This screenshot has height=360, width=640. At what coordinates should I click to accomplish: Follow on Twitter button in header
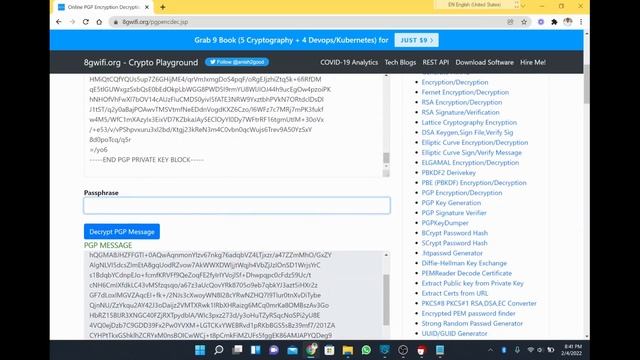click(237, 62)
